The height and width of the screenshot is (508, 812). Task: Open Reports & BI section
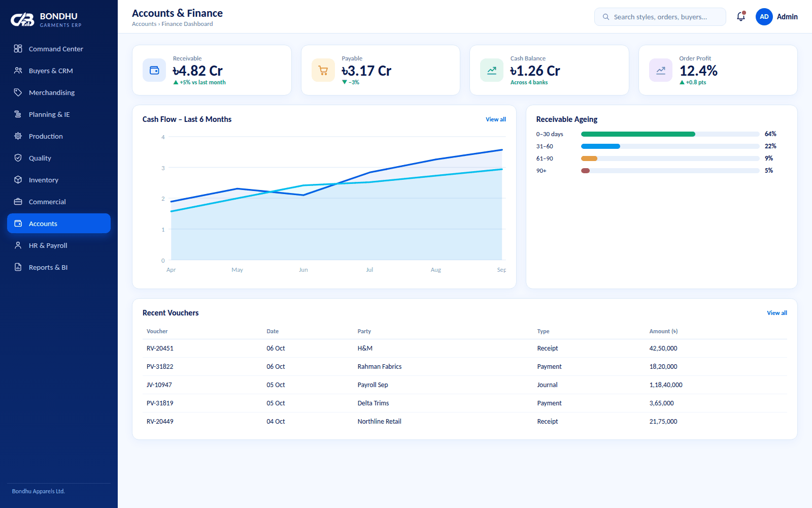pyautogui.click(x=59, y=267)
